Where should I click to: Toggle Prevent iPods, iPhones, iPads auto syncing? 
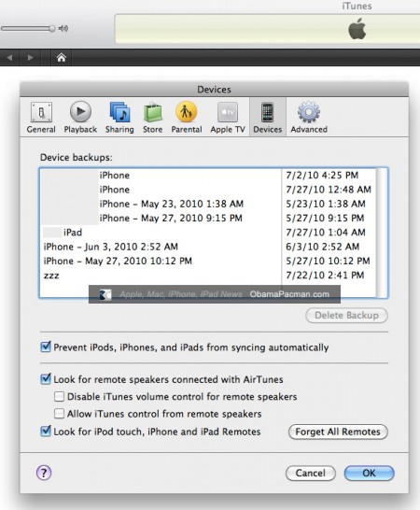click(46, 347)
